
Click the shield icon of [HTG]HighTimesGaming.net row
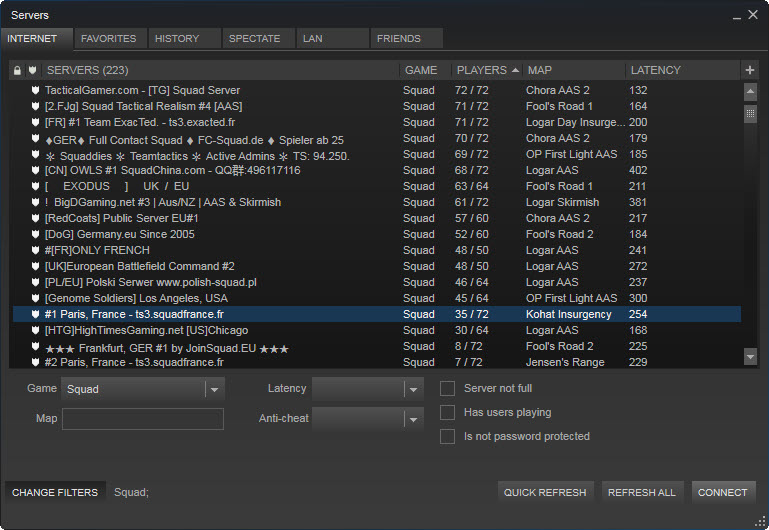(35, 330)
